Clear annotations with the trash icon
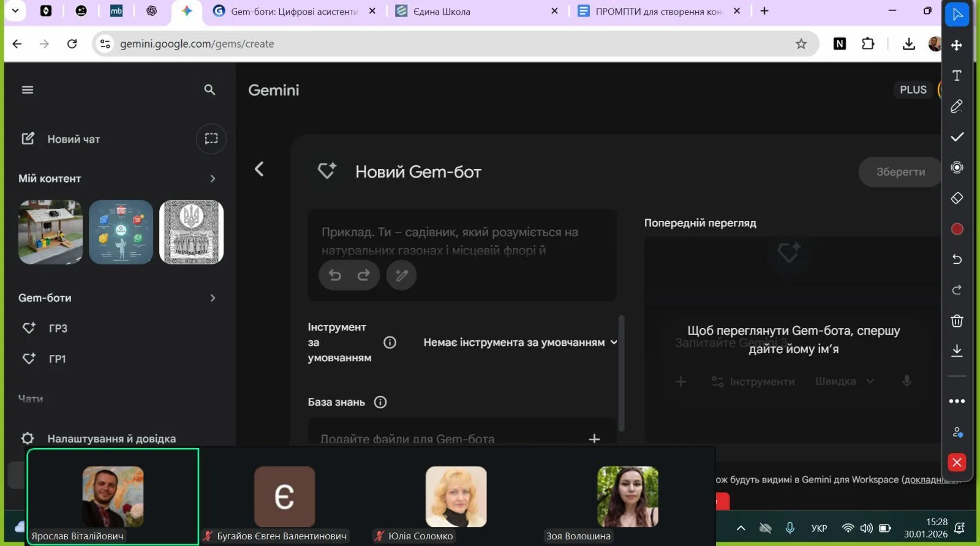This screenshot has width=980, height=546. [x=957, y=321]
